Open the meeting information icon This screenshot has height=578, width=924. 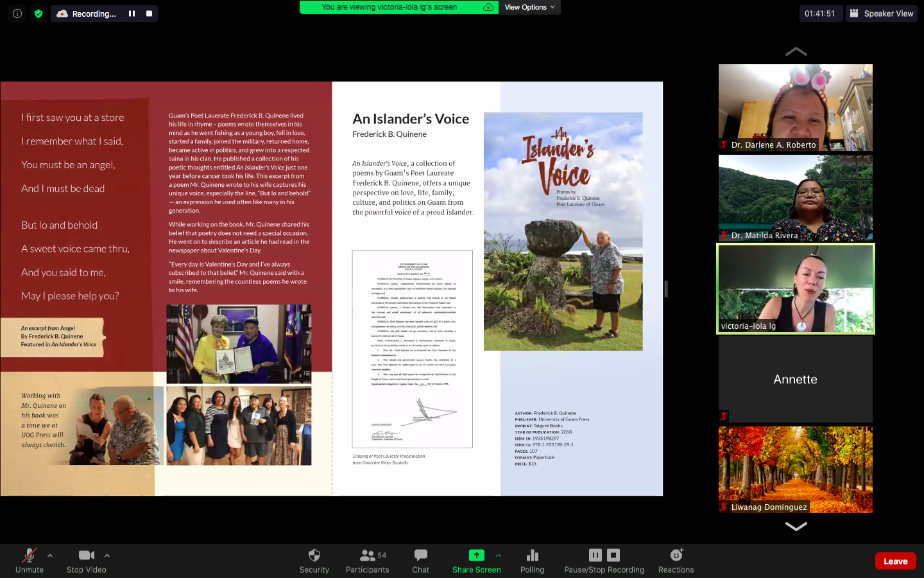(17, 13)
